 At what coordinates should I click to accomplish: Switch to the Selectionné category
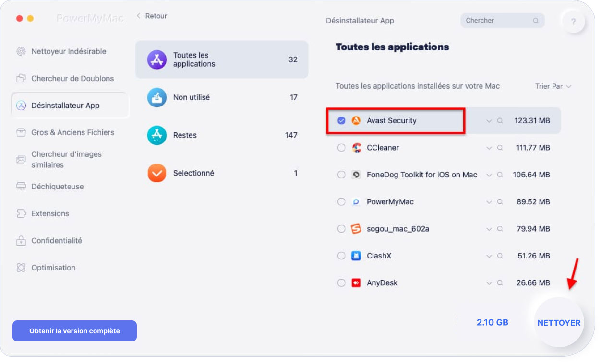click(222, 173)
